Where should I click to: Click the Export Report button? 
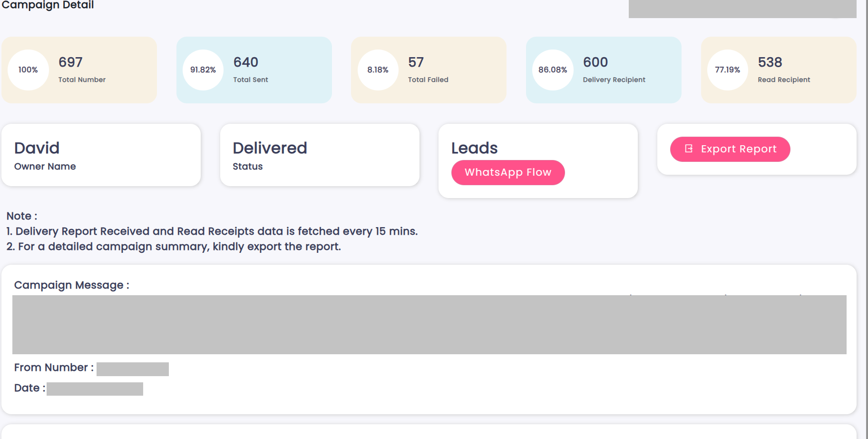tap(730, 149)
